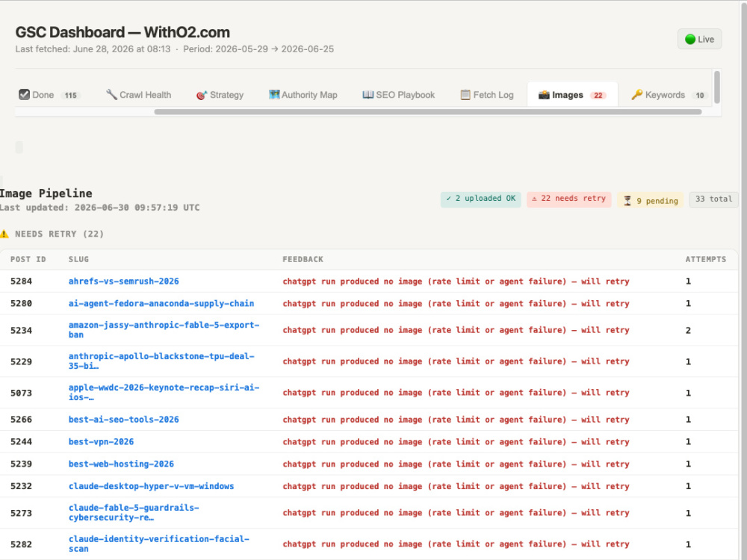
Task: Open claude-fable-5-guardrails-cybersecurity link
Action: 134,512
